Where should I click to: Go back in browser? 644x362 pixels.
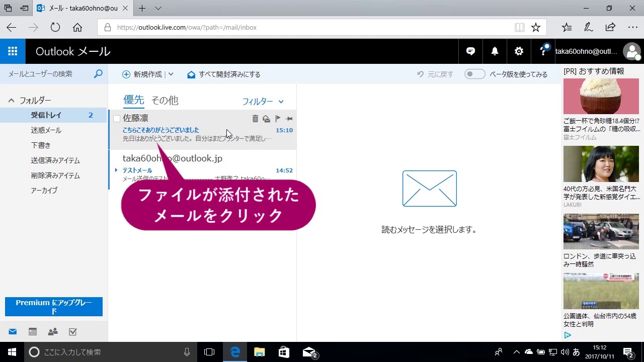click(x=11, y=28)
